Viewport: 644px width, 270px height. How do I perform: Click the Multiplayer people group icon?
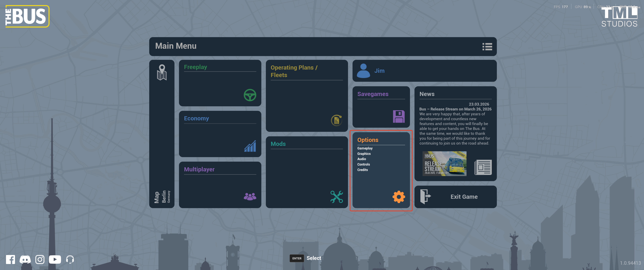click(x=250, y=197)
